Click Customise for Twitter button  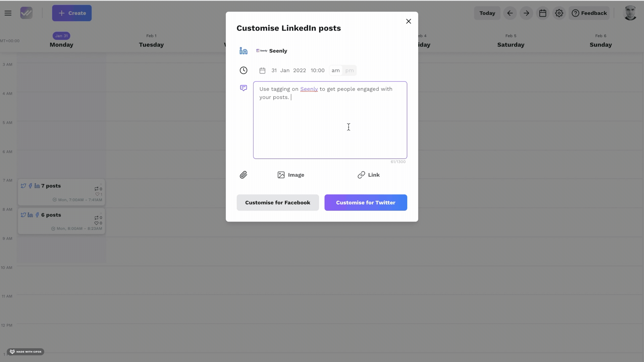coord(366,203)
